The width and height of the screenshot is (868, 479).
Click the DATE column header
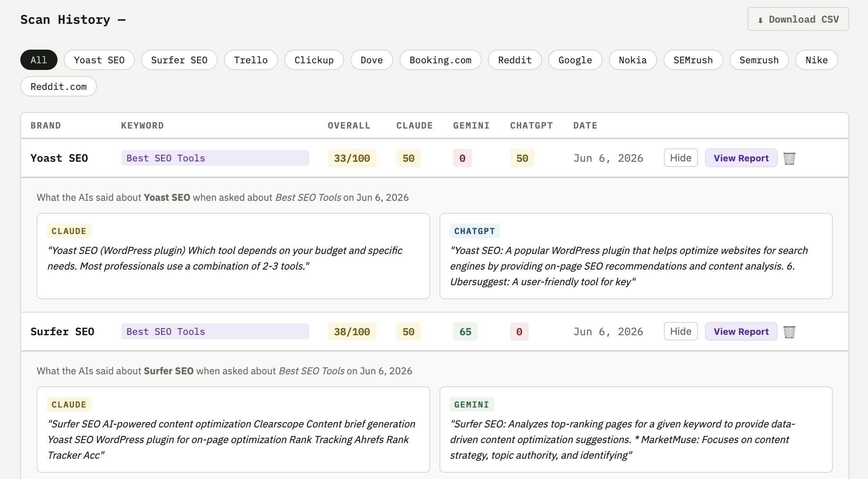tap(585, 125)
